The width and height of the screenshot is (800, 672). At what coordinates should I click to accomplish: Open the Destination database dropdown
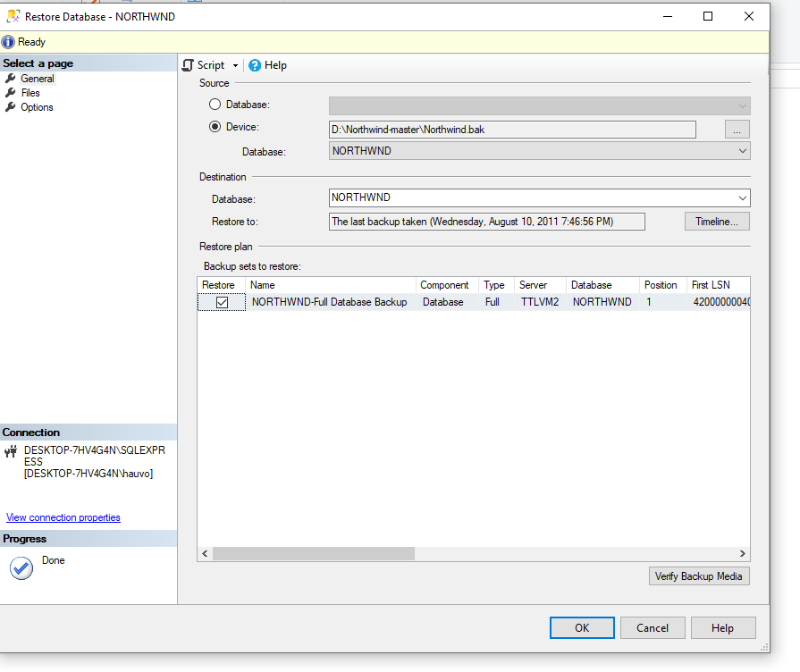click(742, 197)
